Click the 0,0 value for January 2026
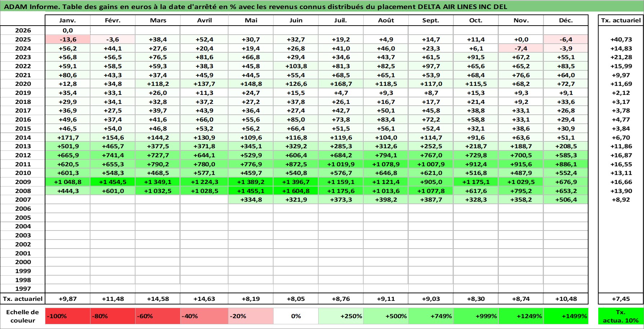This screenshot has width=644, height=329. [x=68, y=31]
